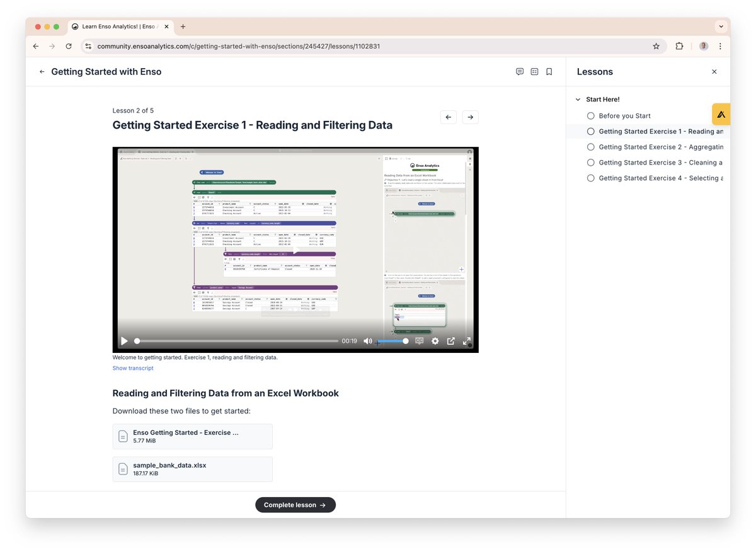Viewport: 756px width, 552px height.
Task: Download Enso Getting Started - Exercise file
Action: click(x=193, y=436)
